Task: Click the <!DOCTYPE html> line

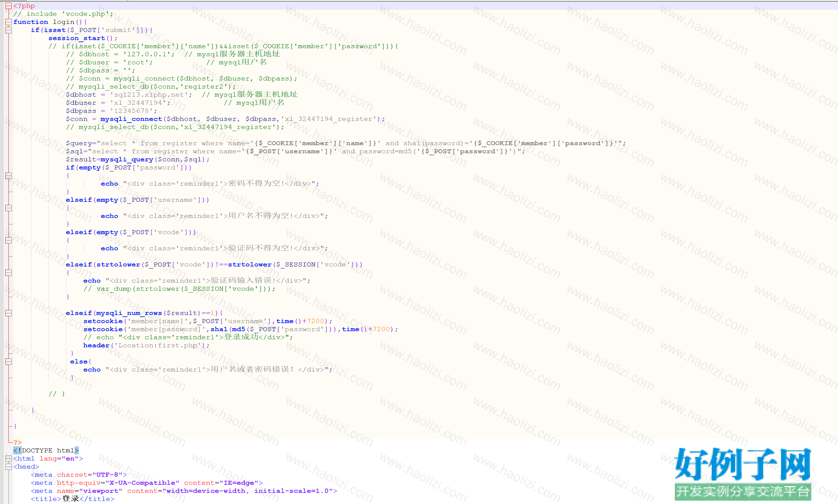Action: point(46,450)
